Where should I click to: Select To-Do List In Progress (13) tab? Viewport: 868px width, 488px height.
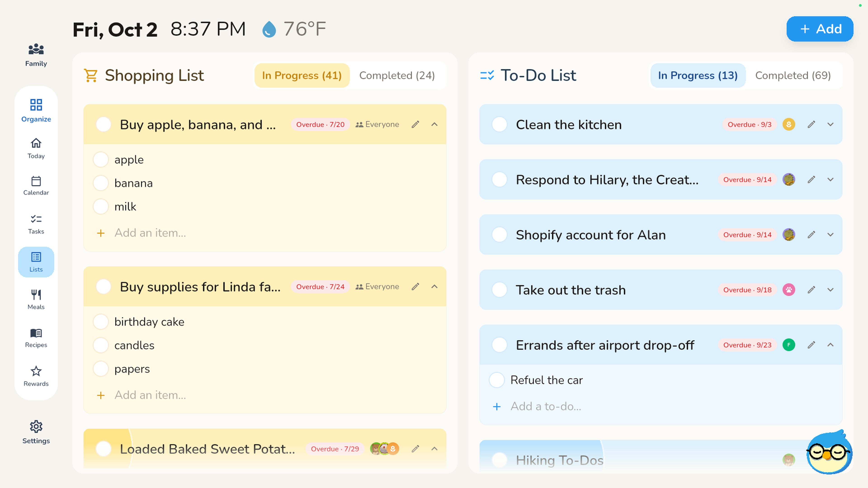[x=698, y=75]
